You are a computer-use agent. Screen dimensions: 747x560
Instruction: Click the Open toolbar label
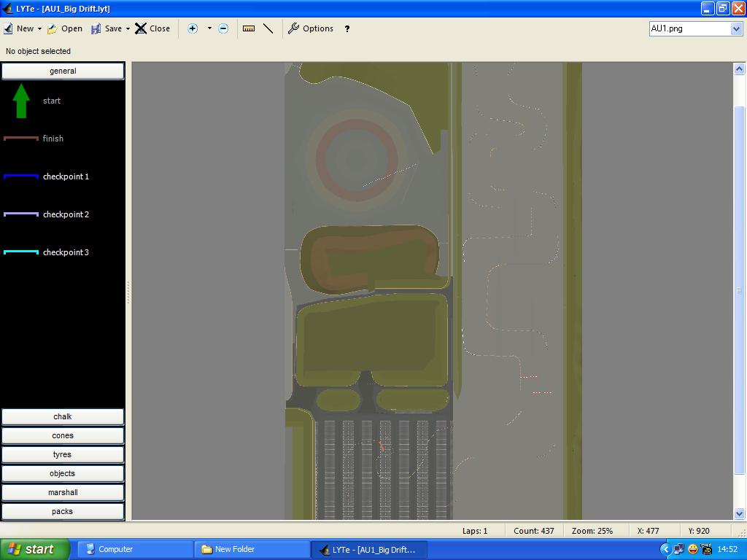click(x=72, y=28)
